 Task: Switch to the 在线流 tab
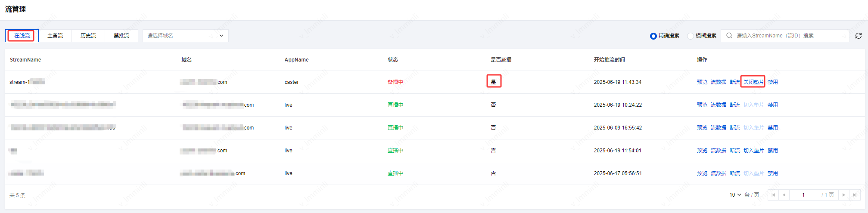(22, 36)
